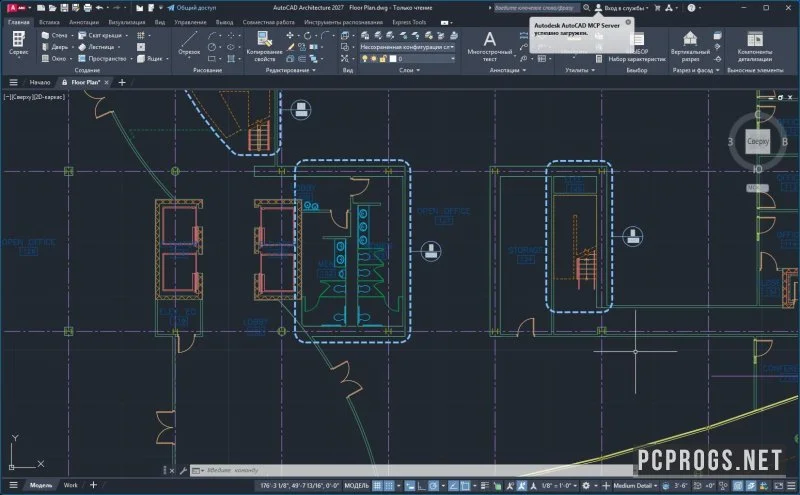
Task: Click the Print icon in quick access toolbar
Action: pos(88,8)
